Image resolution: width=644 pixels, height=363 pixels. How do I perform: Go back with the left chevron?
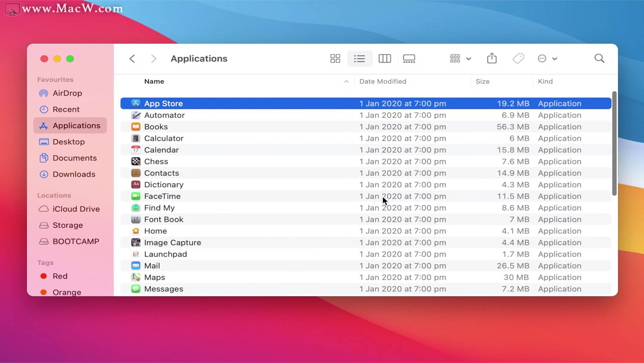point(132,59)
